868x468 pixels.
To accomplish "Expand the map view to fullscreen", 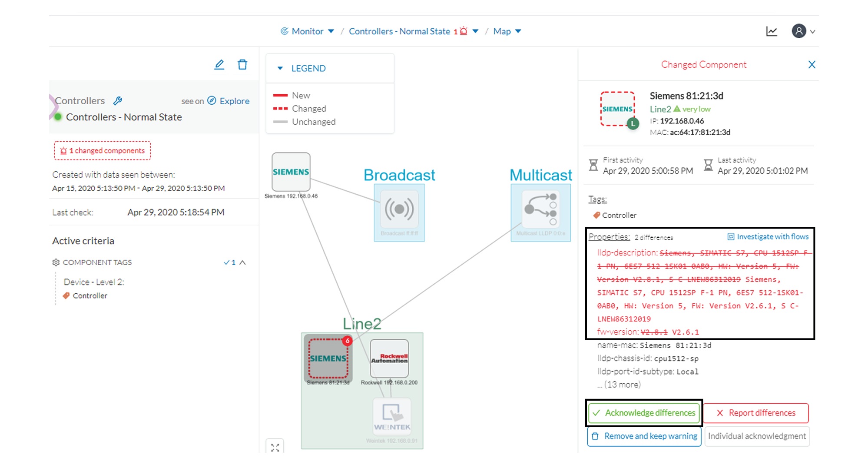I will click(275, 447).
